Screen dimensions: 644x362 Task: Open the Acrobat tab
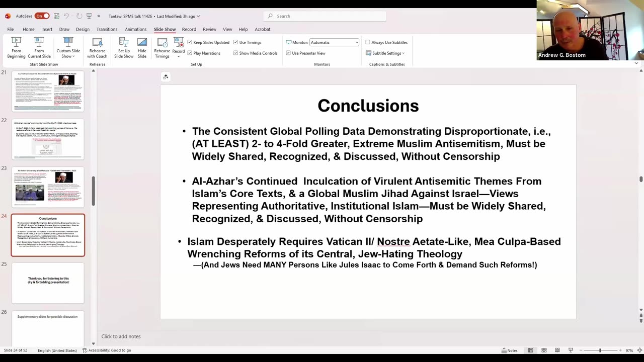pos(263,29)
